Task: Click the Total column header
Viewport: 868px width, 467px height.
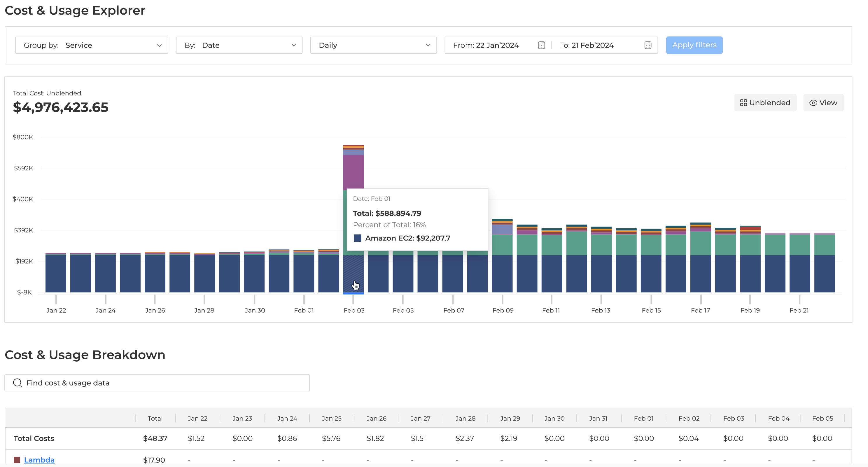Action: coord(155,418)
